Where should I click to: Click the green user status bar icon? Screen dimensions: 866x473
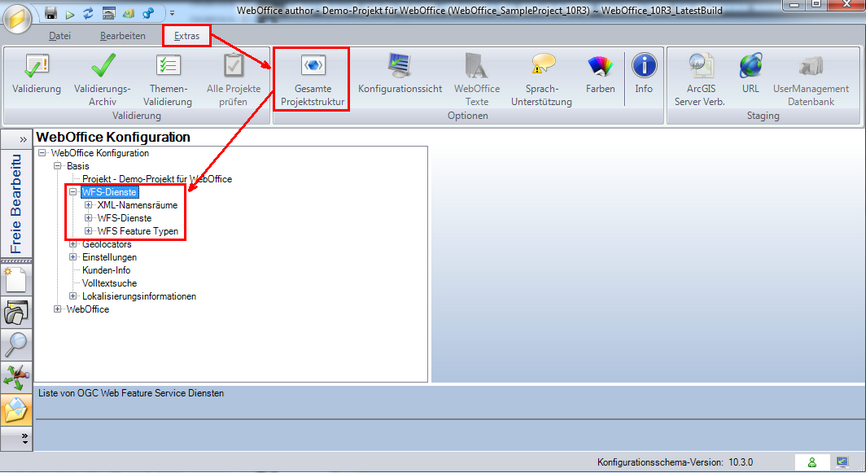pos(812,462)
